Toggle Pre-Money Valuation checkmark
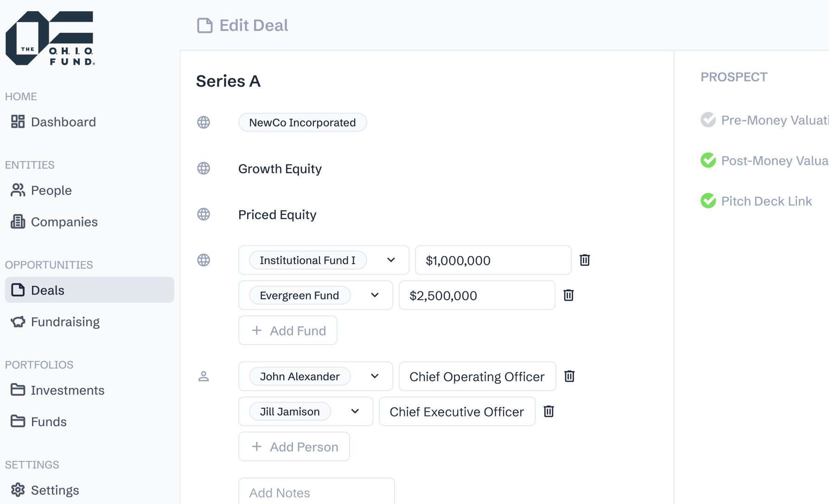The image size is (829, 504). point(708,120)
